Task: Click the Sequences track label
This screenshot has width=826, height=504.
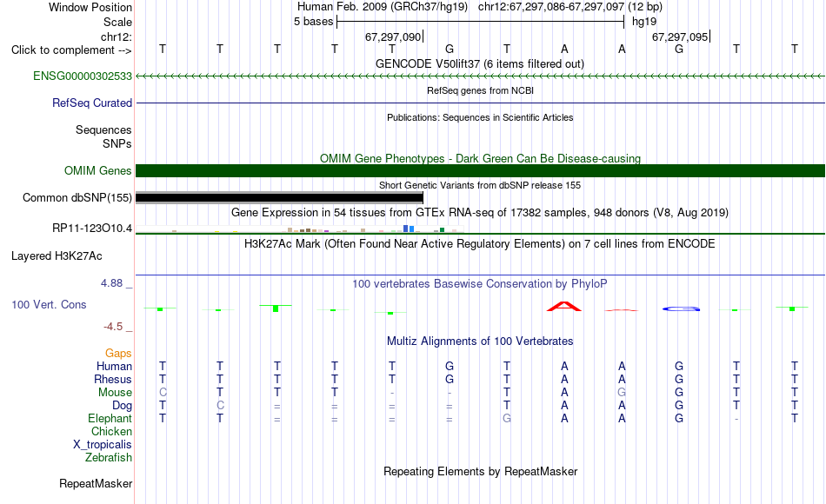Action: 103,129
